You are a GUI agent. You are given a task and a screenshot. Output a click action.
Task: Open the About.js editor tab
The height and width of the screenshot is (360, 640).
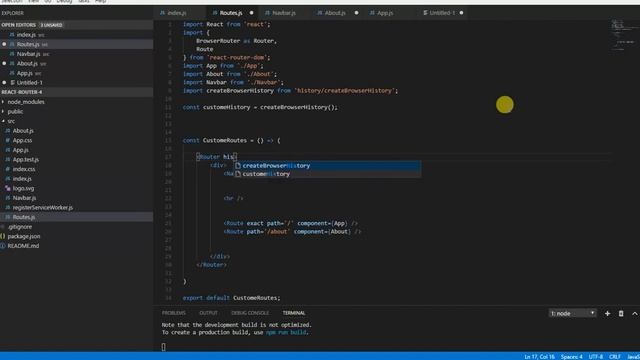coord(335,13)
